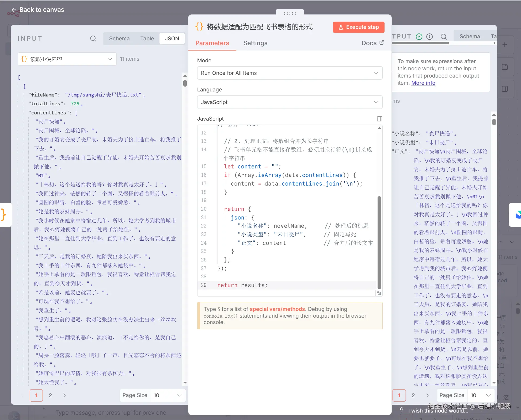Click the code editor resize corner icon
The height and width of the screenshot is (420, 521).
[x=379, y=293]
